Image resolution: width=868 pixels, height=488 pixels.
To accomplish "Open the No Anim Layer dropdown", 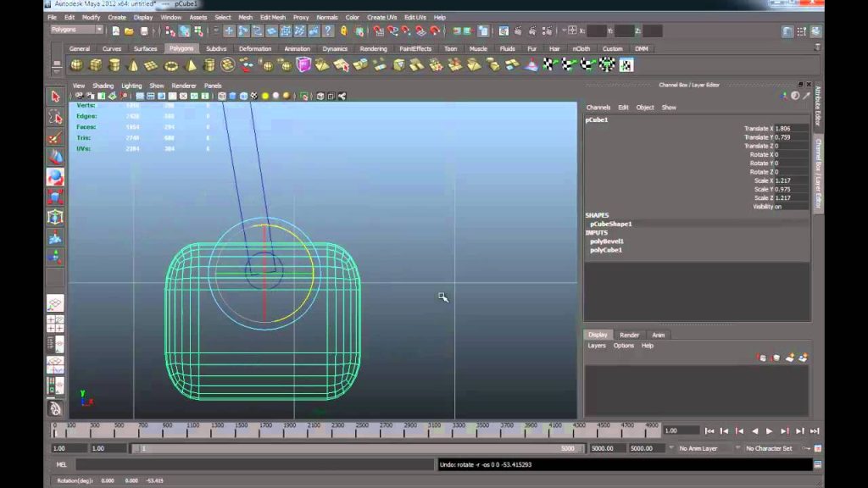I will (x=698, y=448).
